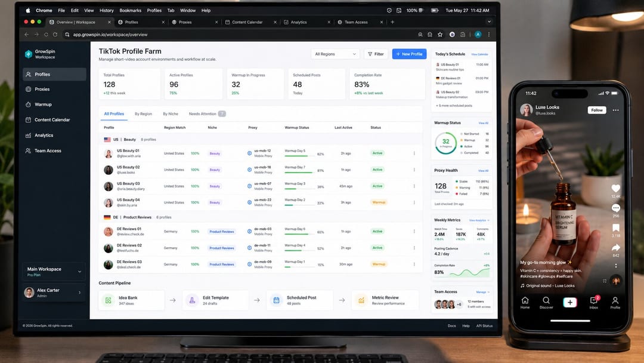Screen dimensions: 644x363
Task: Open row options for DE Reviews 02
Action: (x=414, y=248)
